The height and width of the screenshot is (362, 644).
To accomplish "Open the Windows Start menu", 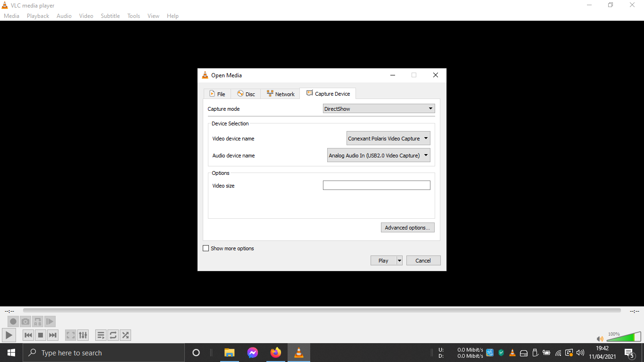I will pyautogui.click(x=11, y=353).
